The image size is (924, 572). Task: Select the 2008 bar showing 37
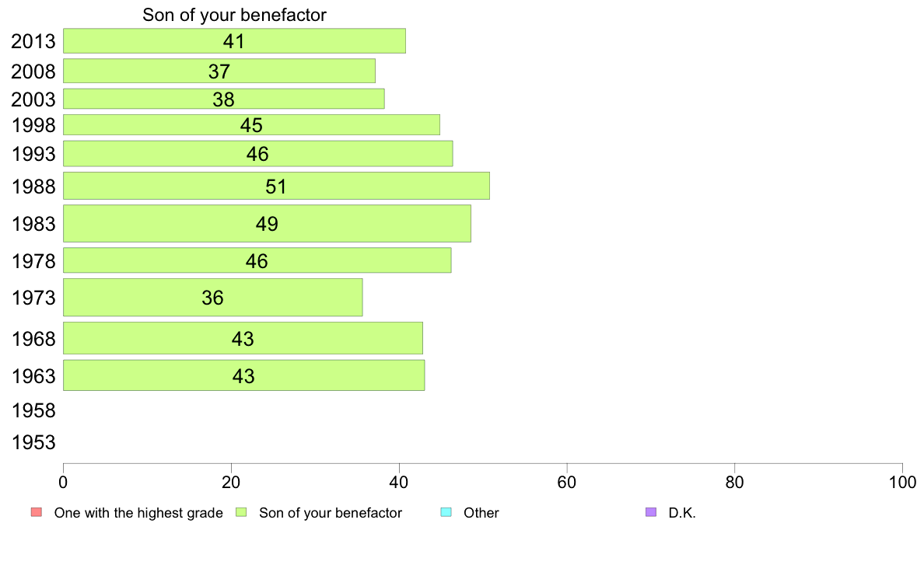point(219,71)
